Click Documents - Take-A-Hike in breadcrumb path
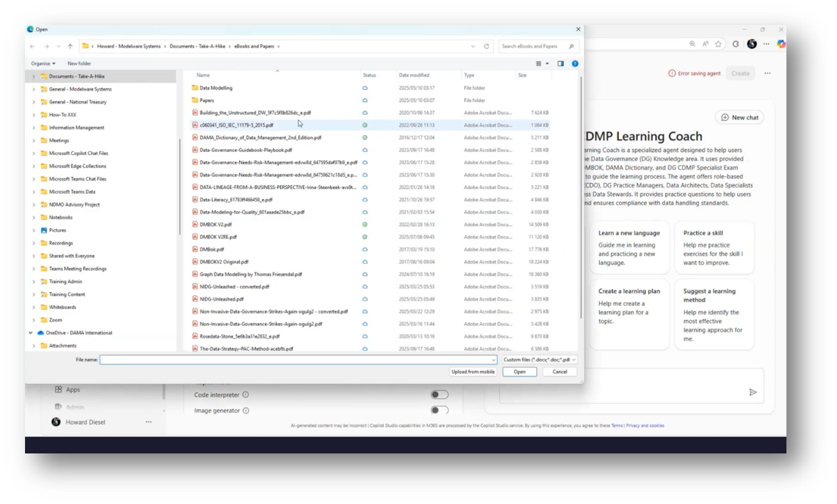Viewport: 837px width, 504px height. point(197,46)
